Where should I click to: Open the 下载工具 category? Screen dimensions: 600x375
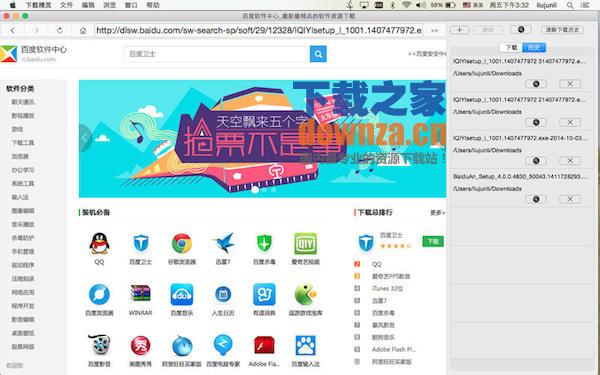(23, 143)
